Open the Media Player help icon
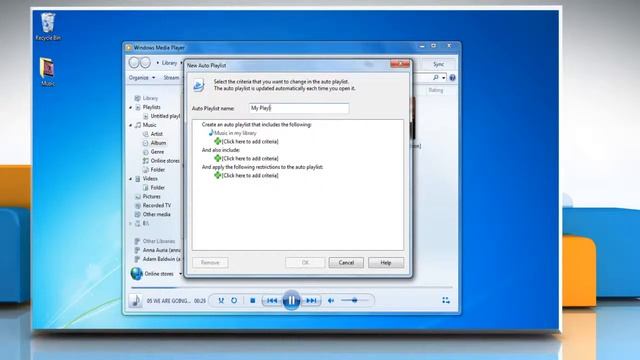The image size is (640, 360). coord(452,78)
